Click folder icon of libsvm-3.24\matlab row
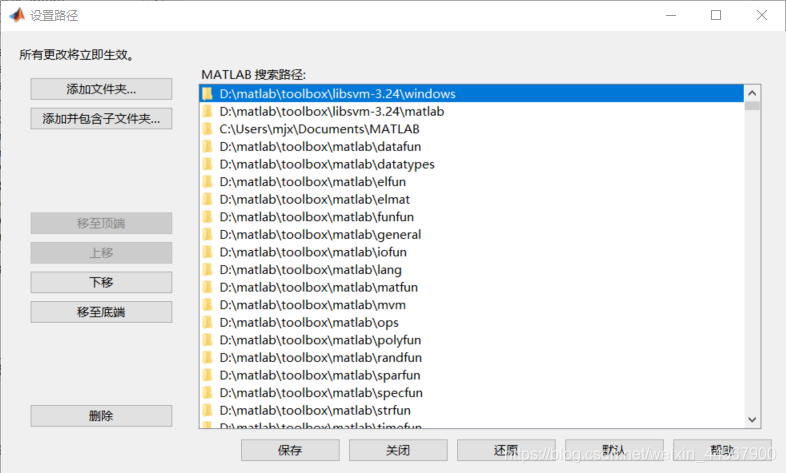The width and height of the screenshot is (786, 473). 208,111
